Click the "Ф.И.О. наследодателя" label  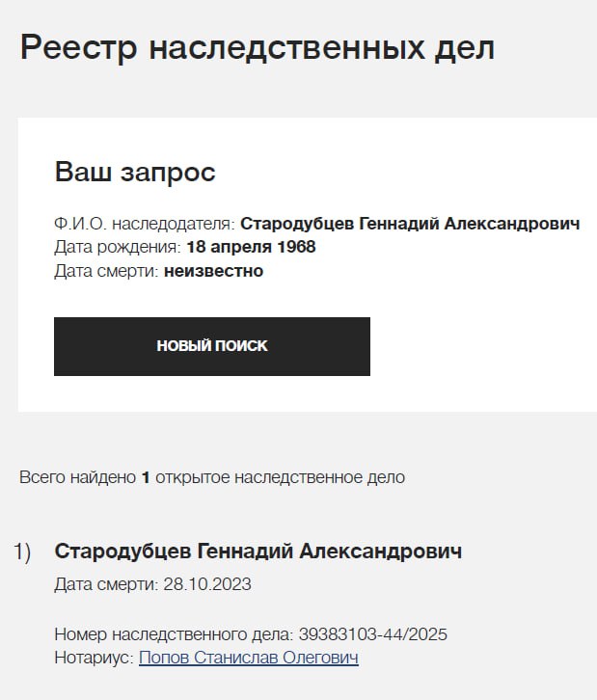145,224
